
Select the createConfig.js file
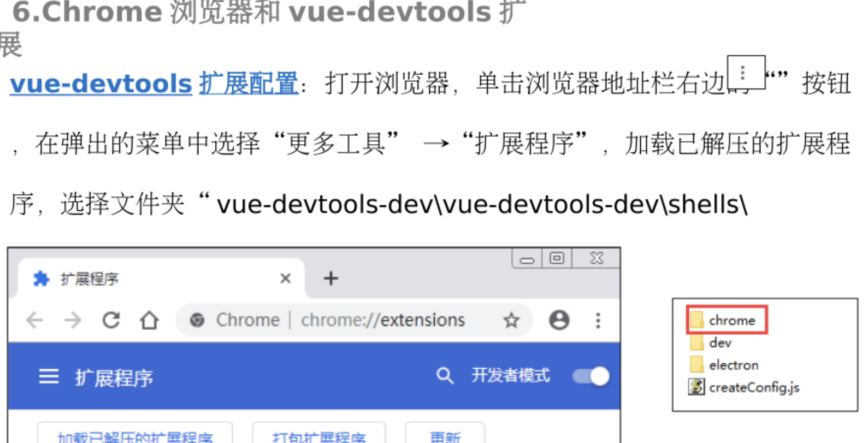coord(744,387)
